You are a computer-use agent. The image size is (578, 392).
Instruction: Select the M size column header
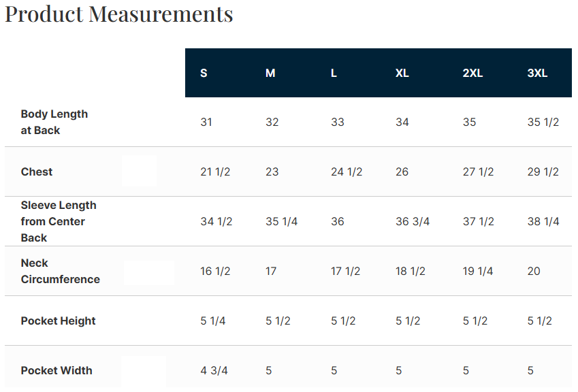pyautogui.click(x=270, y=73)
